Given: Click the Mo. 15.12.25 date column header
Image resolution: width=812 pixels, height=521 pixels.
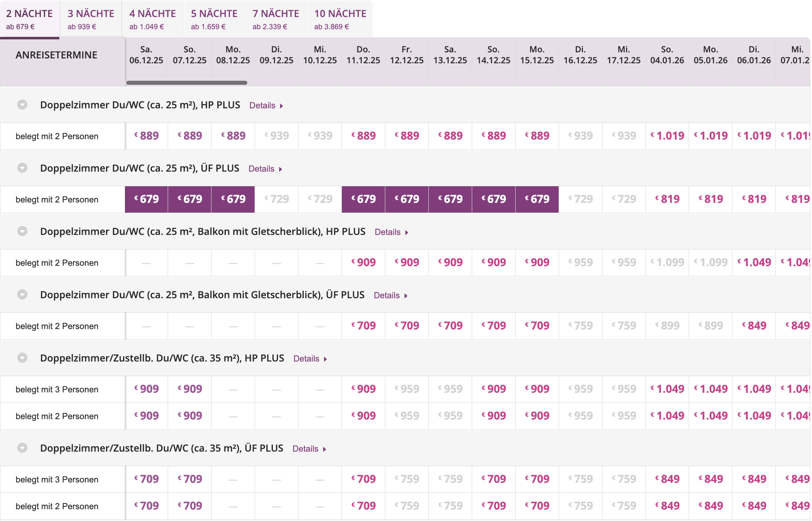Looking at the screenshot, I should click(537, 55).
